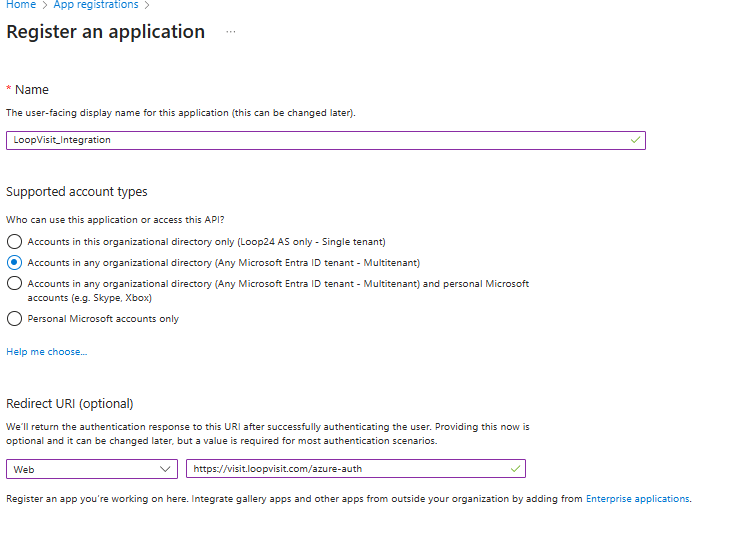The height and width of the screenshot is (539, 743).
Task: Click the green checkmark in the Name field
Action: [x=635, y=140]
